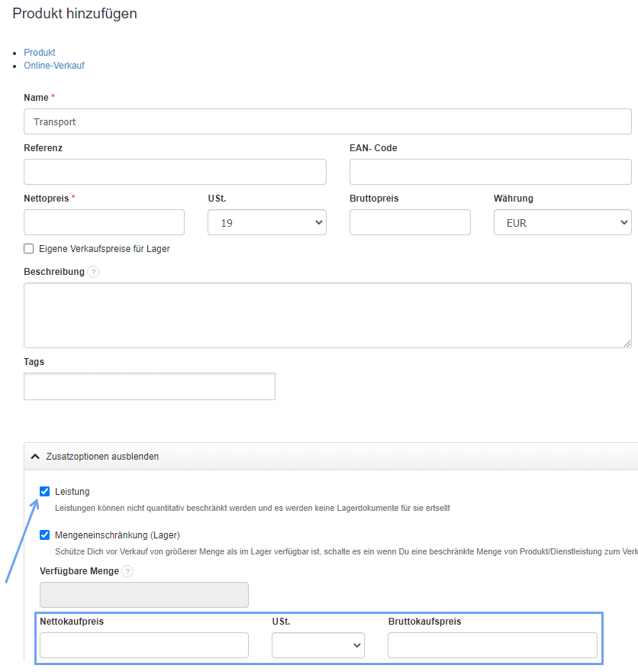638x672 pixels.
Task: Click the chevron icon beside Zusatzoptionen ausblenden
Action: point(35,457)
